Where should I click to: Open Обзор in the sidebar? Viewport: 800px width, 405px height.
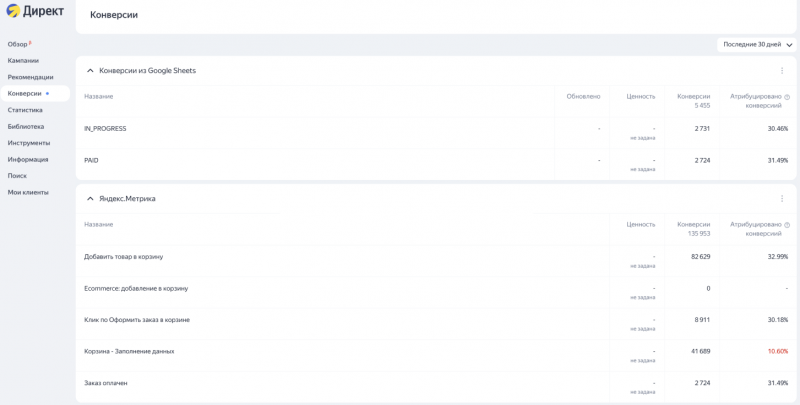click(x=18, y=44)
